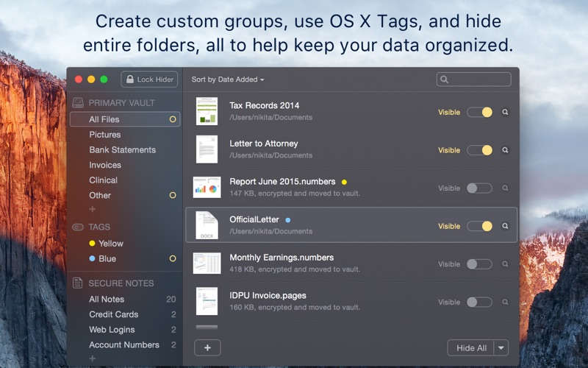
Task: Click the Secure Notes section icon
Action: coord(78,283)
